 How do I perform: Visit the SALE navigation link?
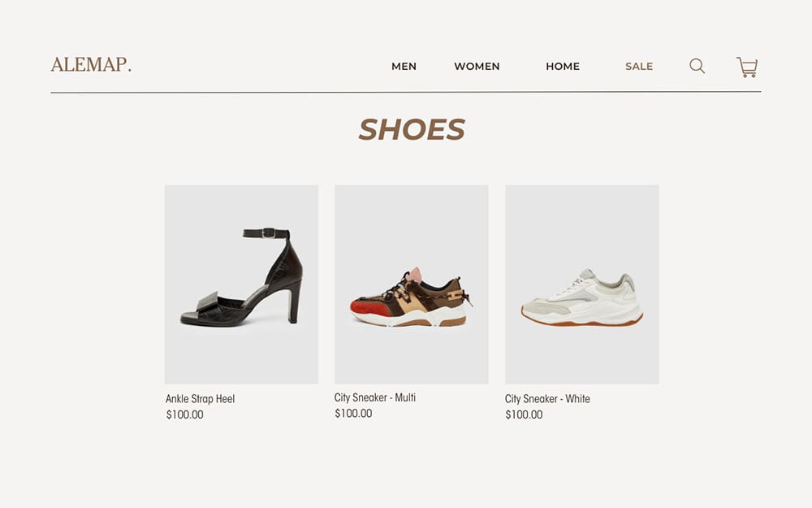click(x=639, y=67)
